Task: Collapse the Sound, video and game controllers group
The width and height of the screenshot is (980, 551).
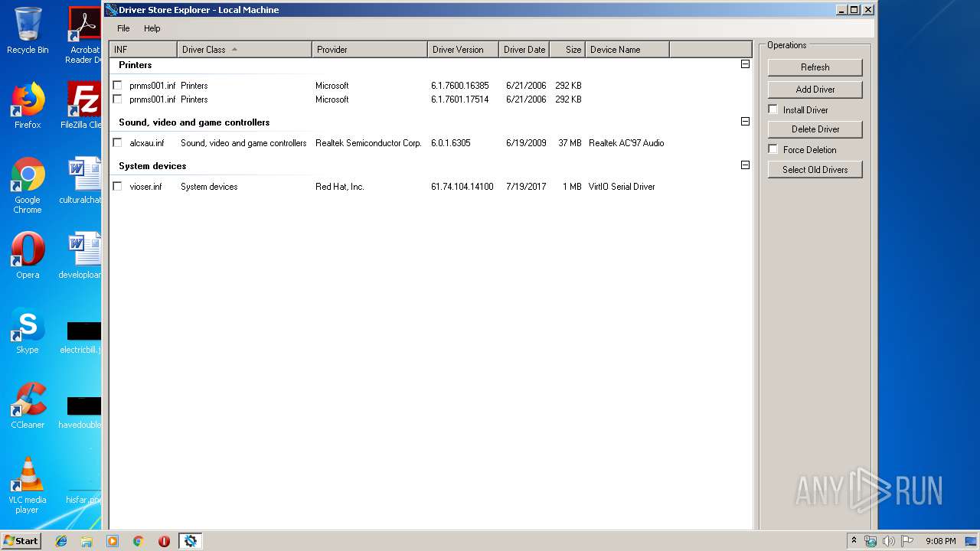Action: (x=745, y=121)
